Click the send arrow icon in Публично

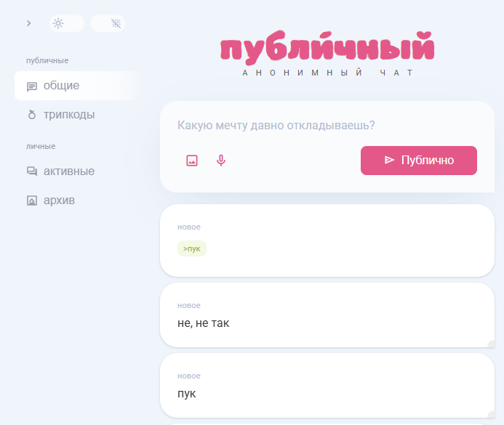click(389, 160)
